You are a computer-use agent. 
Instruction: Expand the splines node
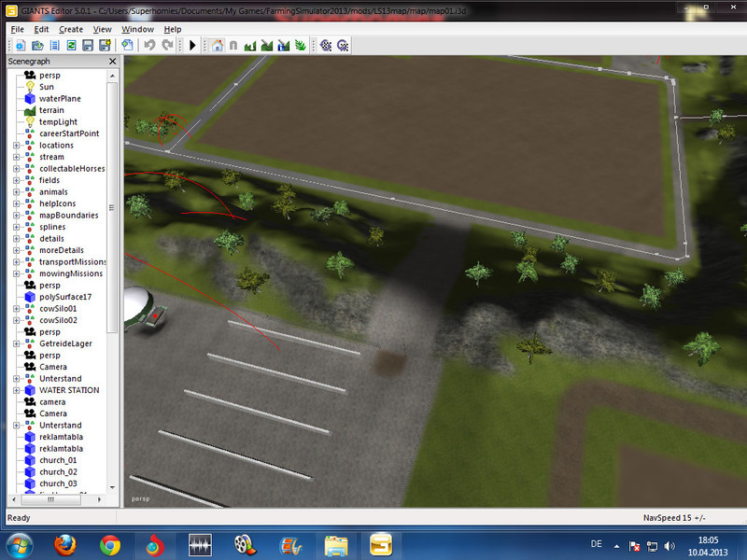[16, 227]
